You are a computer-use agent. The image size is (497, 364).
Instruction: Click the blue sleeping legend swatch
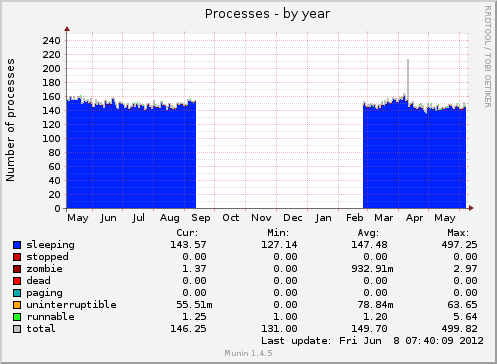[17, 245]
